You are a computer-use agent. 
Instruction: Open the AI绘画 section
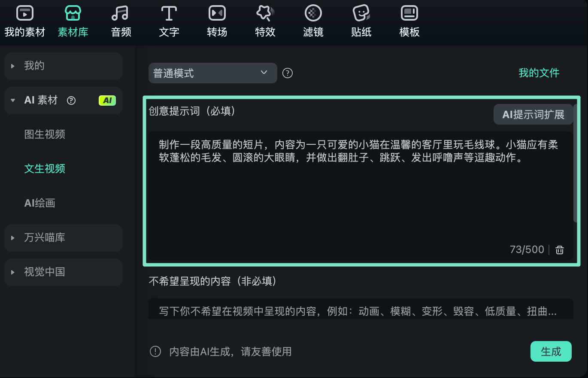coord(39,203)
